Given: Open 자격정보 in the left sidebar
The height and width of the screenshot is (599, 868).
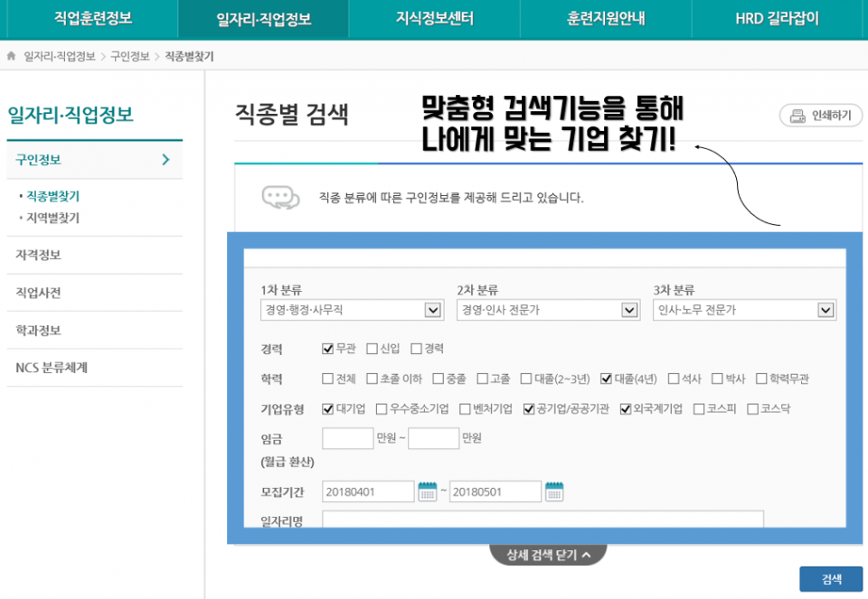Looking at the screenshot, I should [39, 256].
